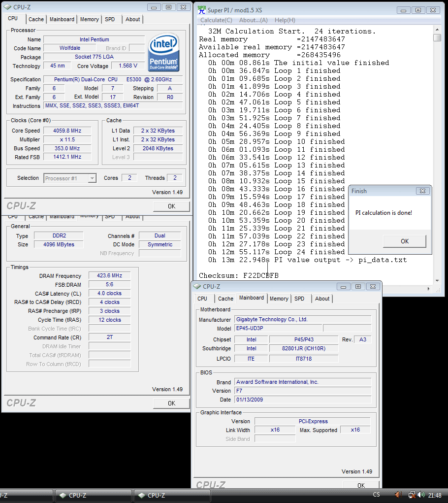The height and width of the screenshot is (503, 448).
Task: Click the Super PI title bar icon
Action: (x=201, y=10)
